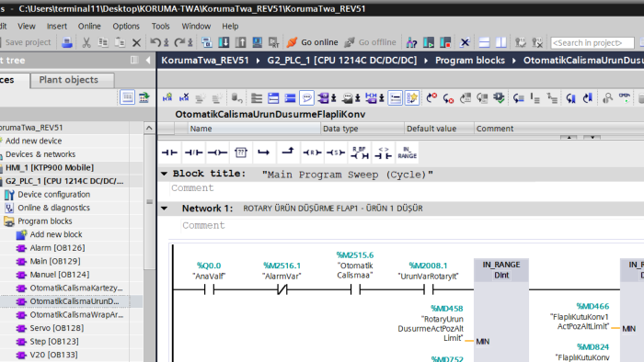The image size is (644, 362).
Task: Click Go offline button
Action: [x=370, y=42]
